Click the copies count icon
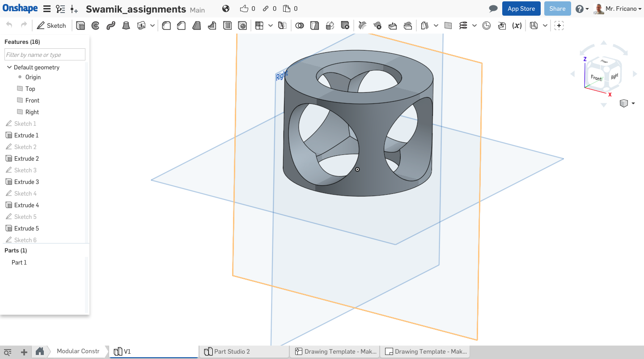 (287, 9)
